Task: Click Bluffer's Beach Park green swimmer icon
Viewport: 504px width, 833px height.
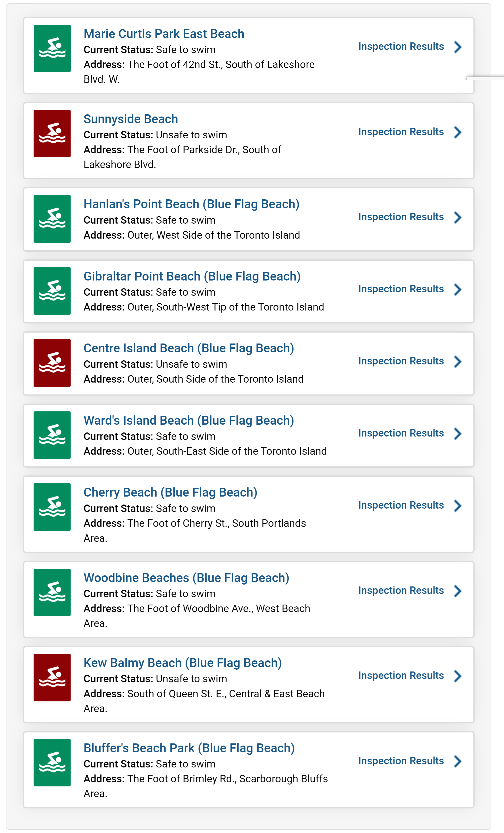Action: (x=52, y=763)
